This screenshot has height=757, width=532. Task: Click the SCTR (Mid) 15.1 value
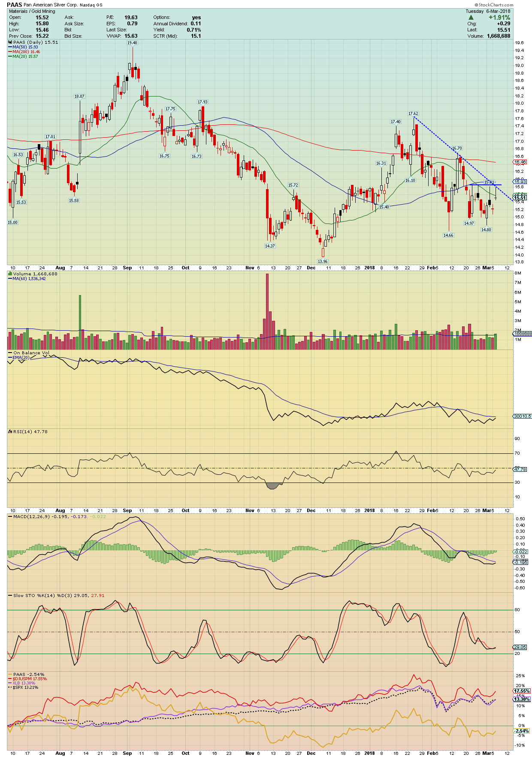point(196,36)
